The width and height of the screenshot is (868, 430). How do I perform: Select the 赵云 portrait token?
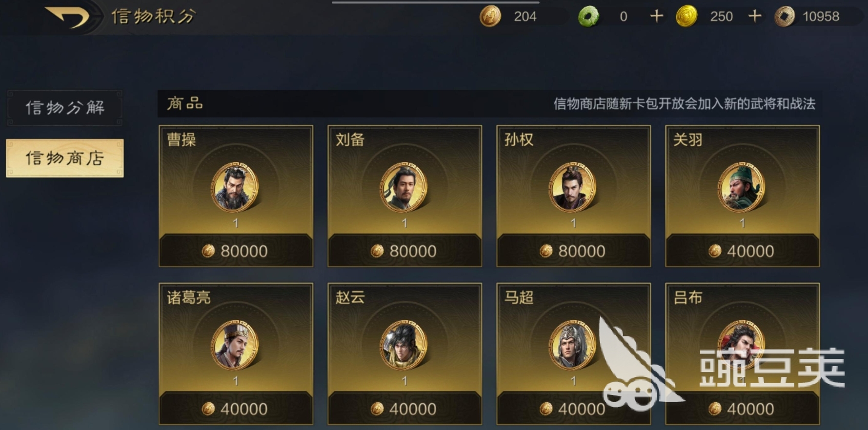[x=404, y=345]
